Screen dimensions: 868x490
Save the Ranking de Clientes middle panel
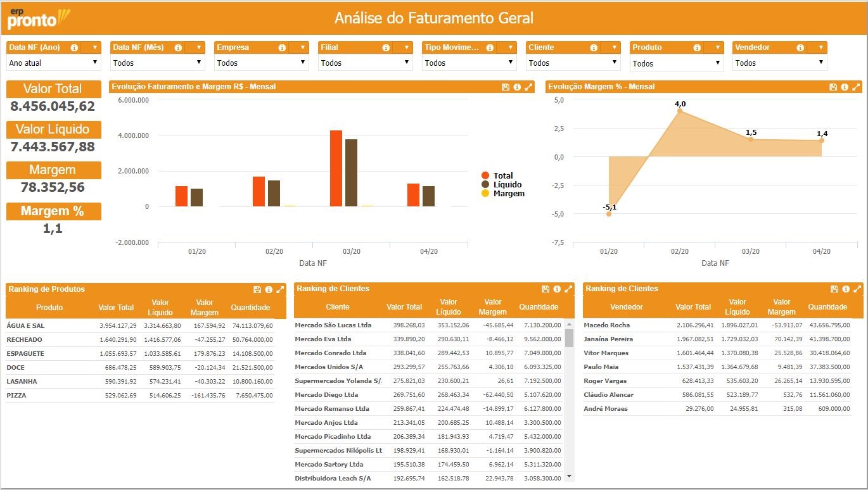pyautogui.click(x=546, y=289)
